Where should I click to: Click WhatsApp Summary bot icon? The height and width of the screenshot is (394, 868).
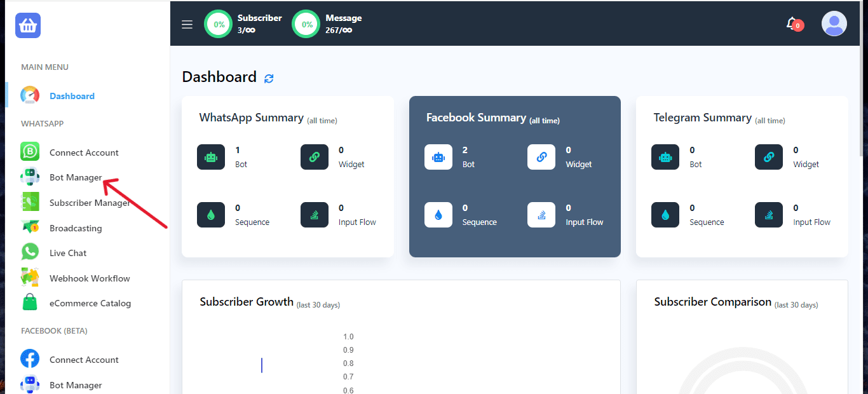211,157
